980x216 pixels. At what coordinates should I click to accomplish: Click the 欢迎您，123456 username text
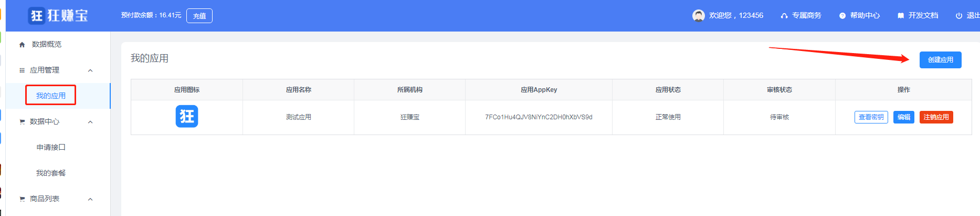[736, 16]
